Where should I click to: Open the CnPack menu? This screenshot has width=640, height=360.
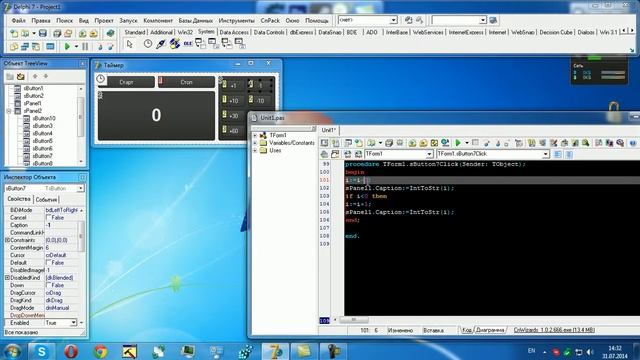(270, 20)
